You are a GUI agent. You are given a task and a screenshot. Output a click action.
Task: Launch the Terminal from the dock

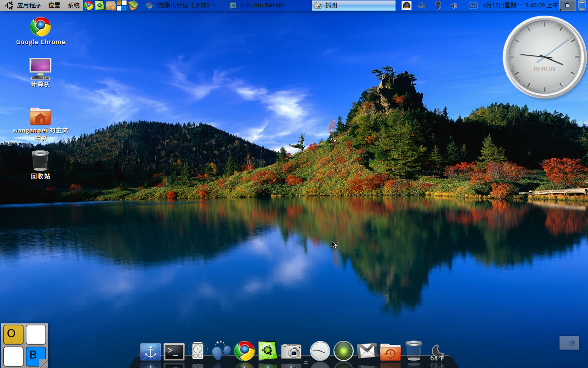click(174, 352)
